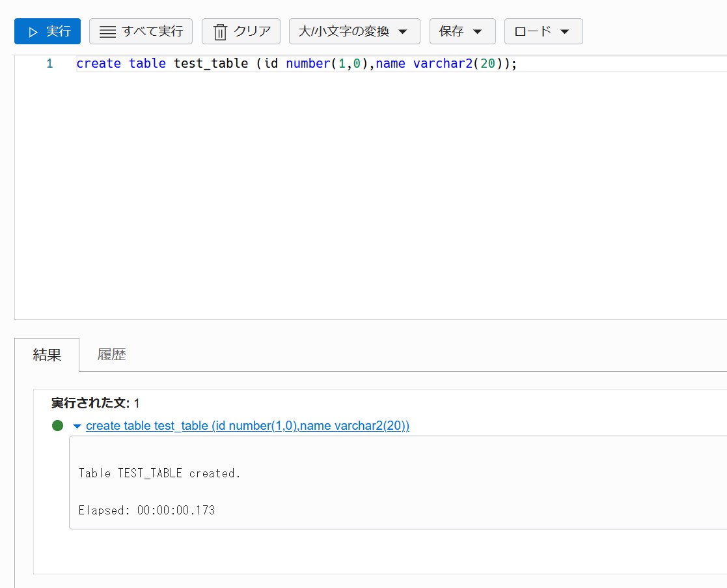Click the number keyword in the SQL statement
This screenshot has width=727, height=588.
(x=308, y=64)
